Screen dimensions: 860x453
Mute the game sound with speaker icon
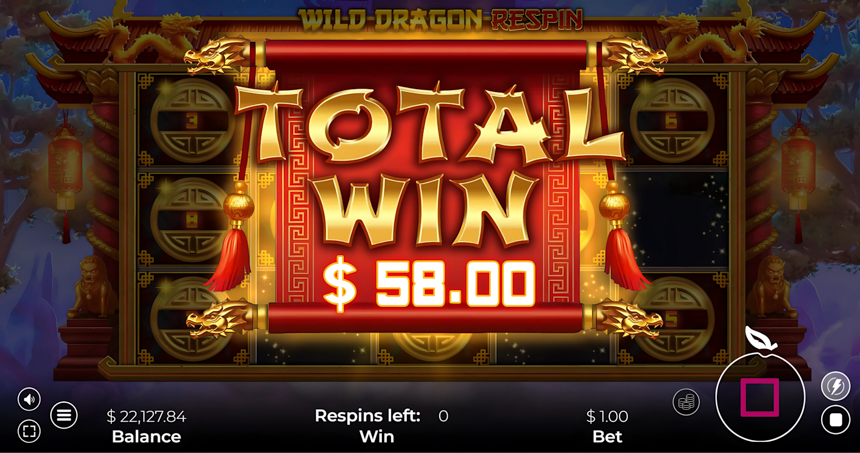pos(29,399)
